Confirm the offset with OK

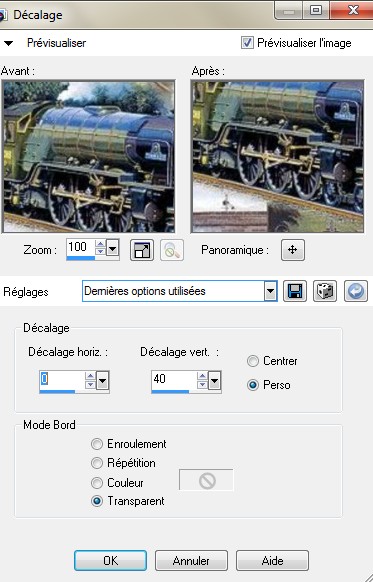coord(111,560)
